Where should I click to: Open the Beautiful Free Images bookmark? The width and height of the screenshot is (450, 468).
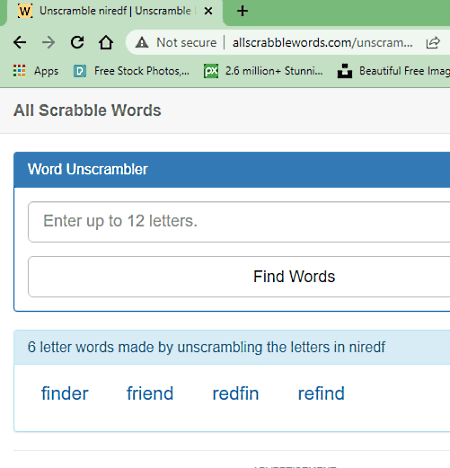pos(393,71)
